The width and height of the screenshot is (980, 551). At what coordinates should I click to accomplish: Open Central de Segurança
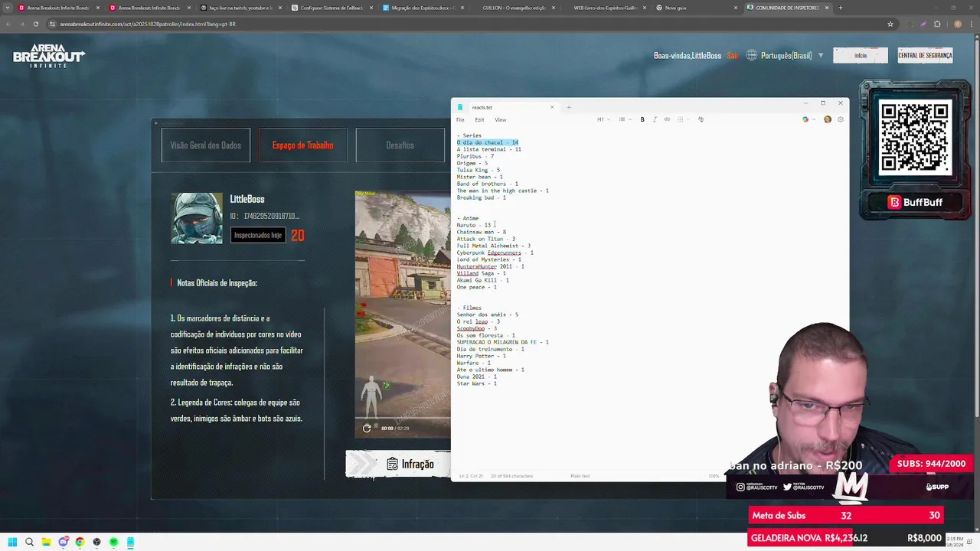(925, 55)
